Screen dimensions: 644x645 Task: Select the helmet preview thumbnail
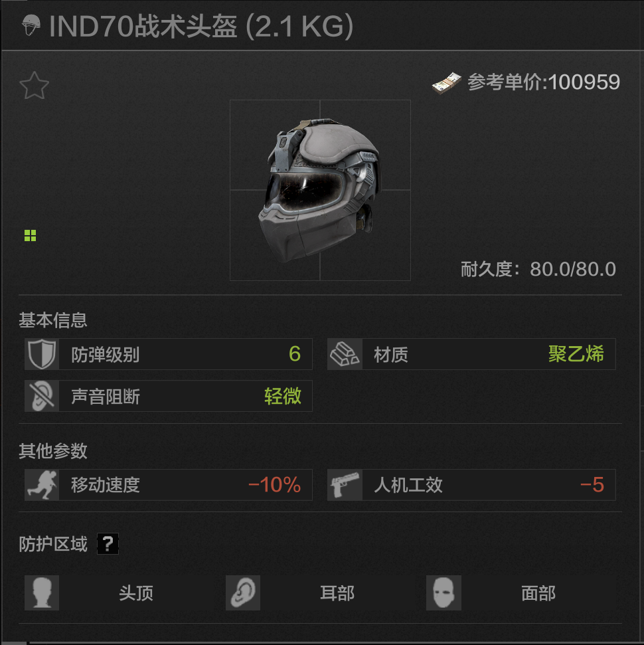(320, 190)
